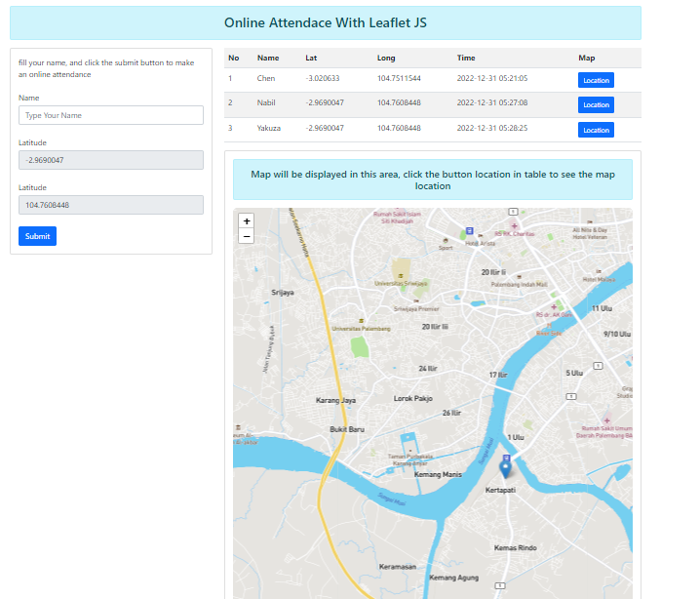Click the Location button for Yakuza
This screenshot has height=599, width=700.
click(x=596, y=130)
